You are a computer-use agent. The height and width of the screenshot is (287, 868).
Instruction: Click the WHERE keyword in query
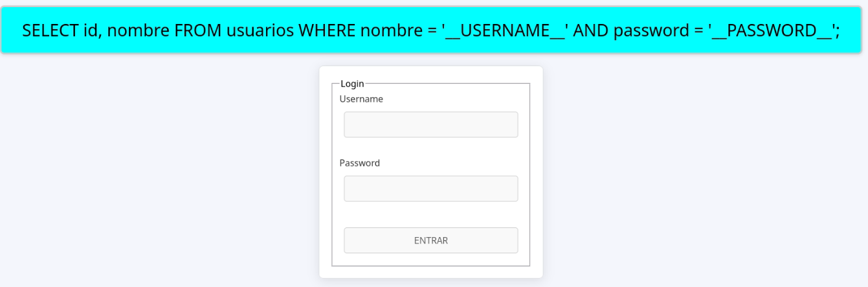pyautogui.click(x=325, y=30)
